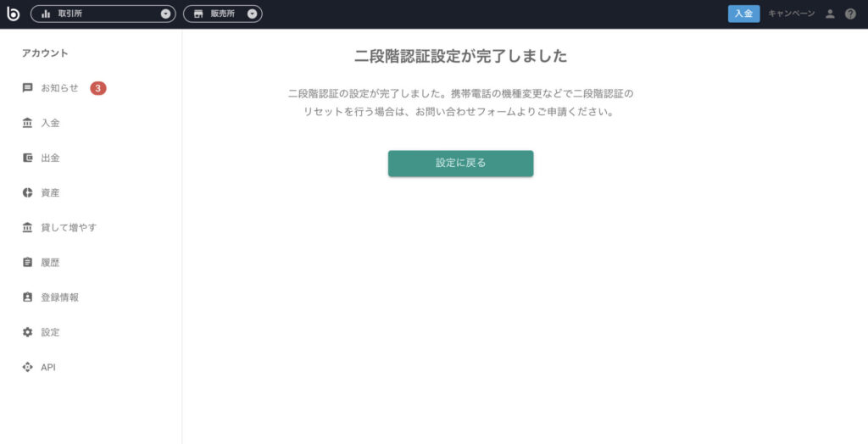This screenshot has height=444, width=868.
Task: Select 入金 in the sidebar menu
Action: tap(50, 123)
